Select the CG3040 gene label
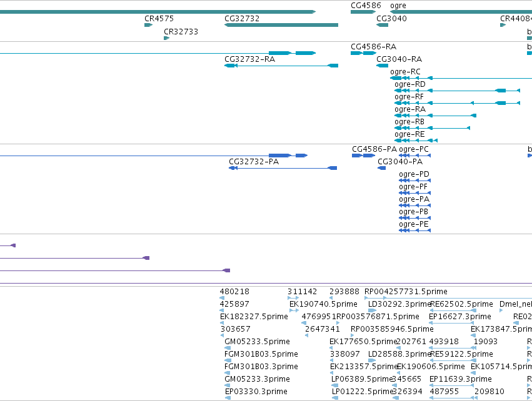Image resolution: width=532 pixels, height=401 pixels. tap(391, 18)
